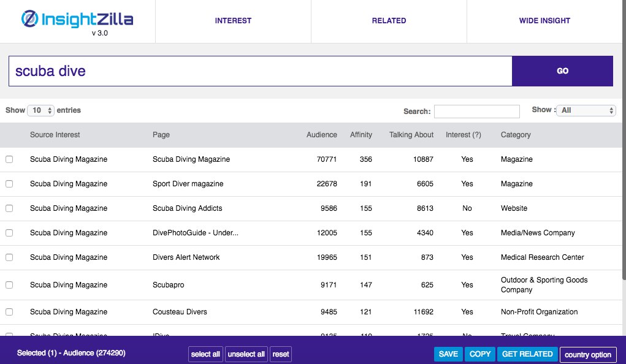Click the scuba dive keyword input
The height and width of the screenshot is (364, 626).
tap(261, 71)
